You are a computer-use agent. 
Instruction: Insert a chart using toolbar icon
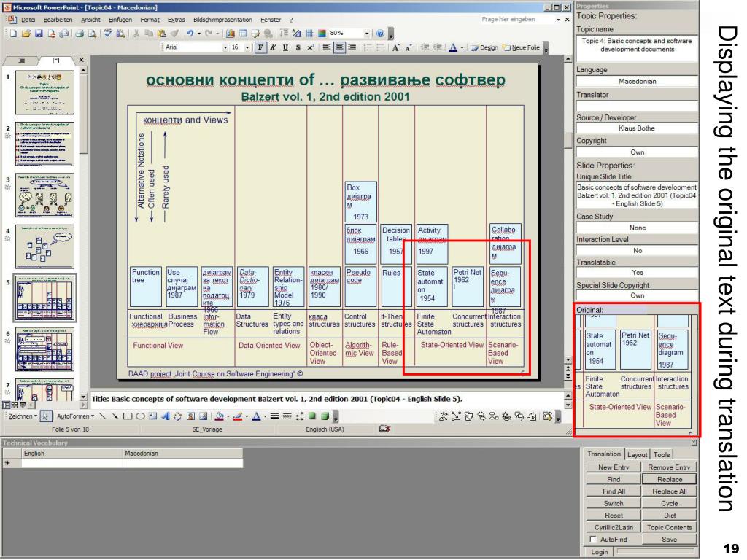click(231, 34)
